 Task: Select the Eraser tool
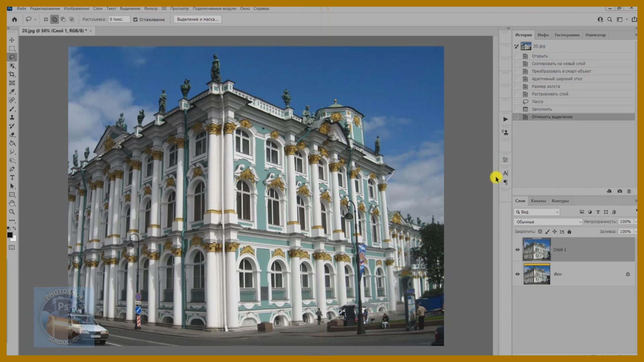(12, 135)
